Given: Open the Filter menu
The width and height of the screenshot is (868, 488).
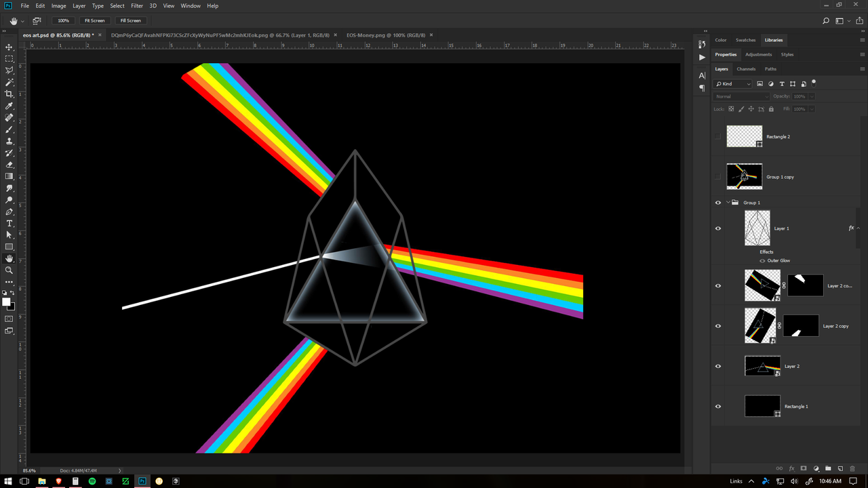Looking at the screenshot, I should 137,5.
